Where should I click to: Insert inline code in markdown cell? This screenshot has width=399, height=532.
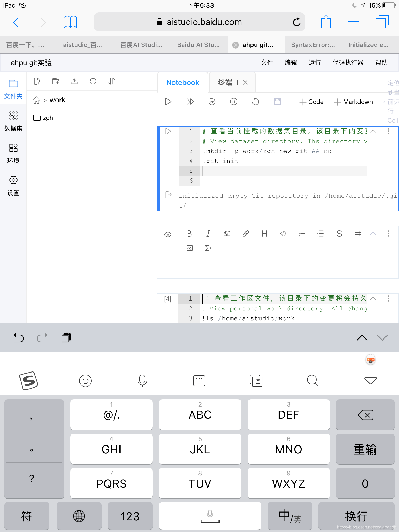coord(283,234)
